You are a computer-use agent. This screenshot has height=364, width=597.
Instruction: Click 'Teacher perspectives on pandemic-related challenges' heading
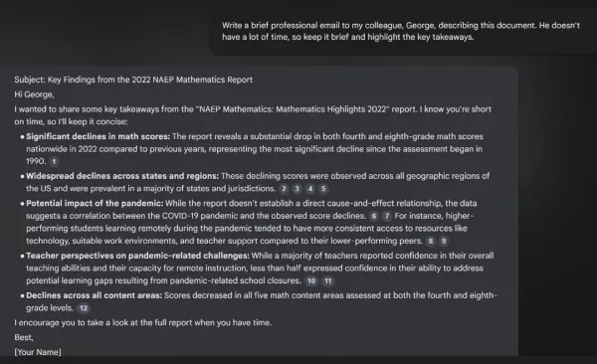(137, 256)
